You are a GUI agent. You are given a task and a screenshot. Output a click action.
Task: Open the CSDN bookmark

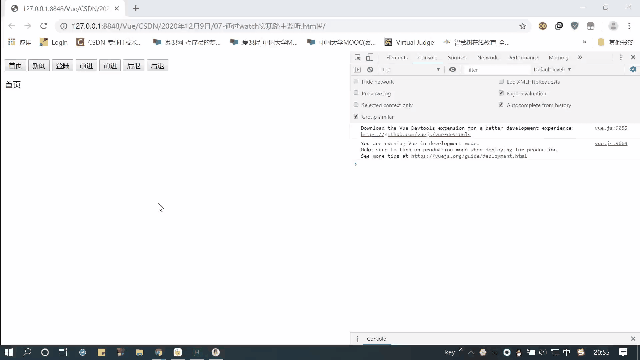(x=109, y=42)
